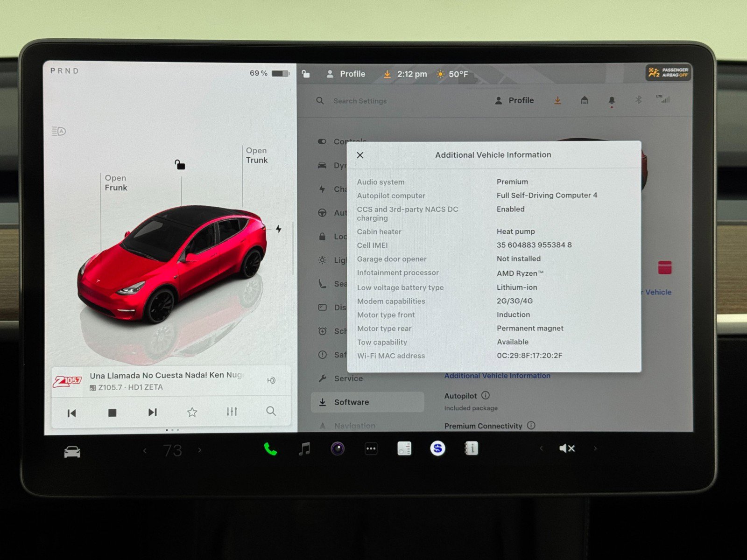Decrease volume with the left chevron
This screenshot has width=747, height=560.
(541, 448)
